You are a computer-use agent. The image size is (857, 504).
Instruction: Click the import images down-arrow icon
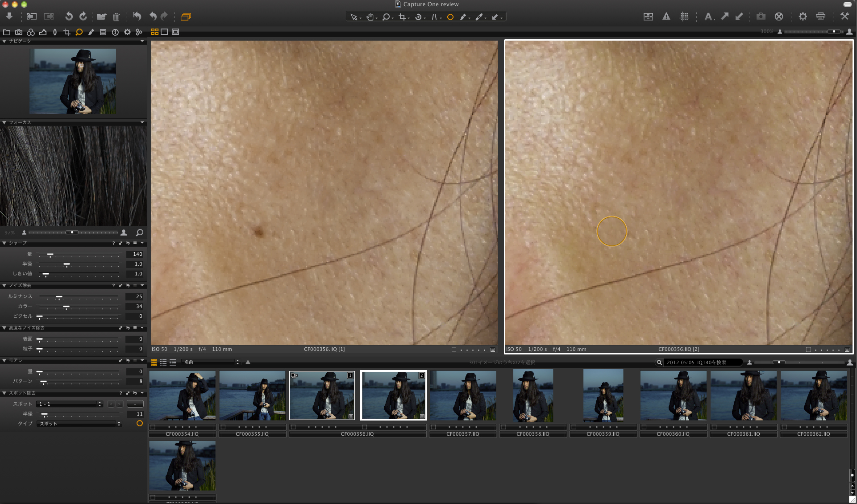(9, 17)
